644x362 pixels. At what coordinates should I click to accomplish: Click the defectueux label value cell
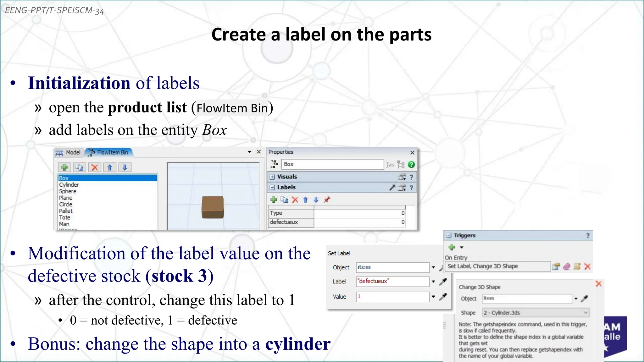point(359,222)
